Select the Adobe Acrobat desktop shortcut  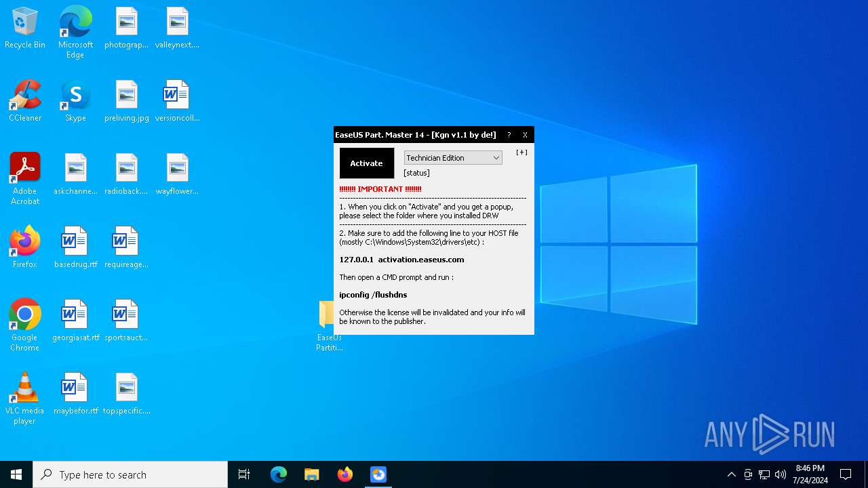(x=25, y=178)
